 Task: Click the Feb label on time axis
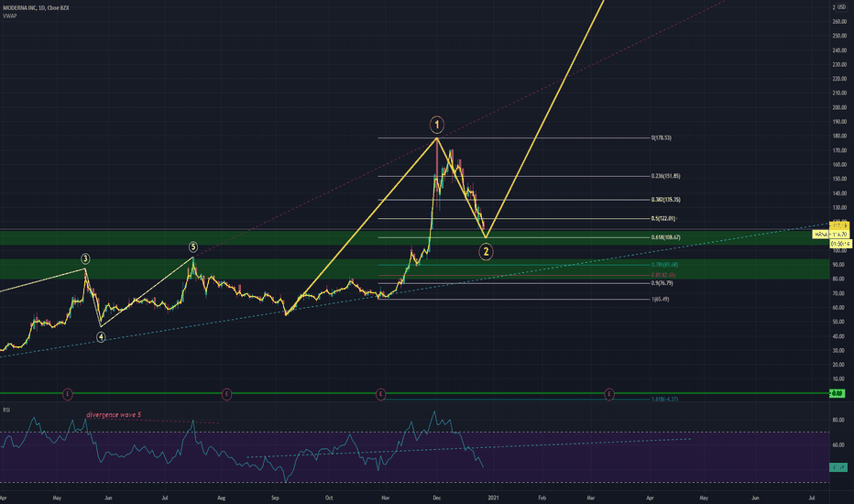point(542,498)
